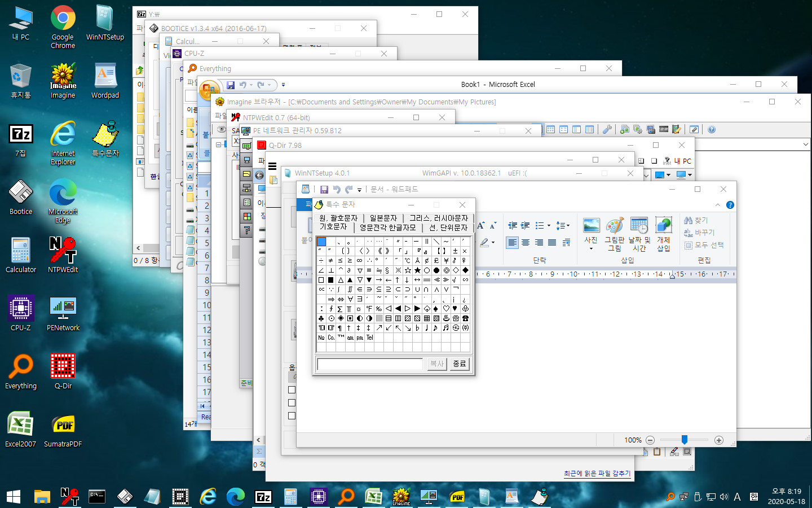Open the speaker volume tray icon
This screenshot has width=812, height=508.
pyautogui.click(x=724, y=497)
